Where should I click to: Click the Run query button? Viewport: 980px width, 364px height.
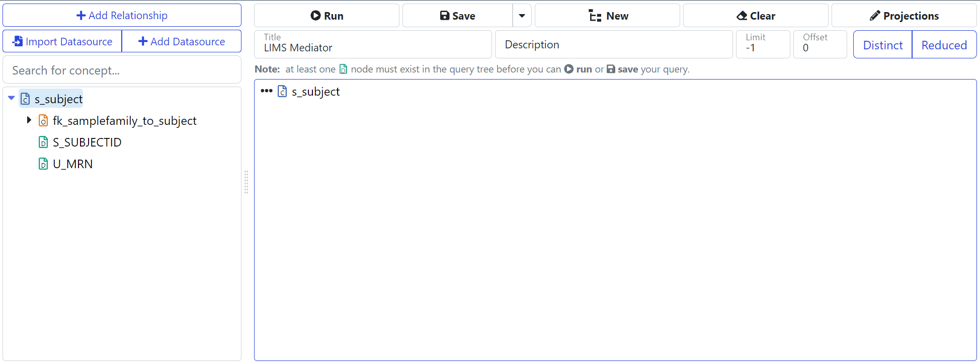(x=326, y=16)
